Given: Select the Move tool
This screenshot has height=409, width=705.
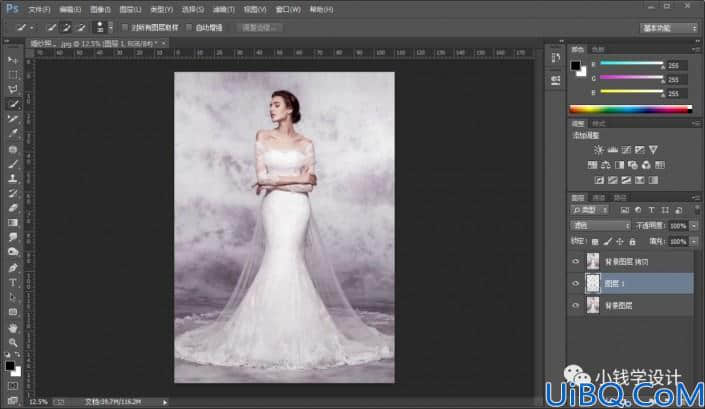Looking at the screenshot, I should pos(13,60).
